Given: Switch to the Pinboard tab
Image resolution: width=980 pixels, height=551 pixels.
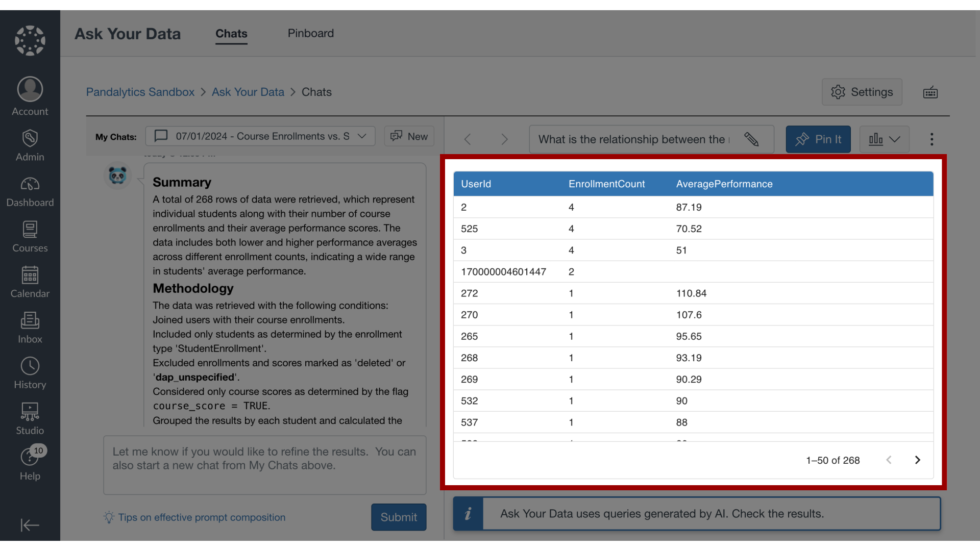Looking at the screenshot, I should click(311, 33).
